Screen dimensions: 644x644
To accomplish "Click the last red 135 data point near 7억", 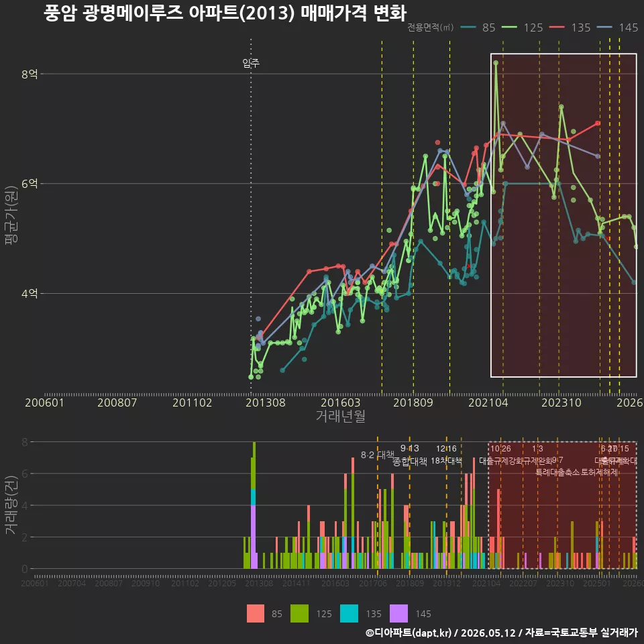I will point(598,123).
